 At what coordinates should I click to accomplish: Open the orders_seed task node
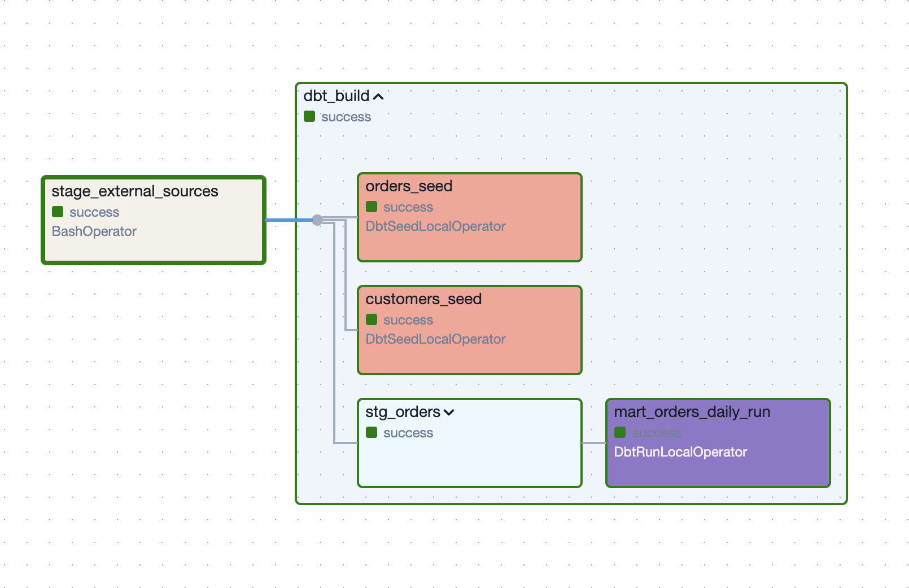tap(470, 217)
